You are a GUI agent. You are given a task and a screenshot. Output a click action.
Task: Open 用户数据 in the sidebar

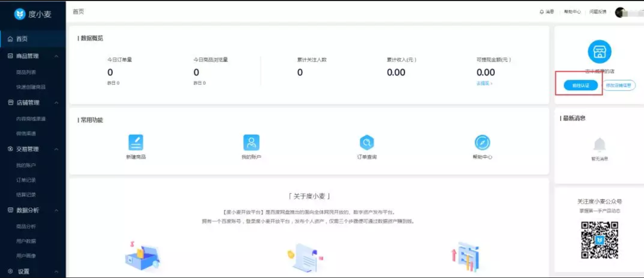tap(26, 241)
